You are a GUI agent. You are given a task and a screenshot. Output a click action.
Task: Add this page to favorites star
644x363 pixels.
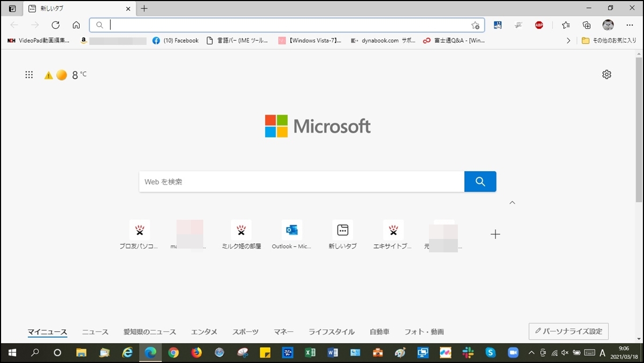475,25
